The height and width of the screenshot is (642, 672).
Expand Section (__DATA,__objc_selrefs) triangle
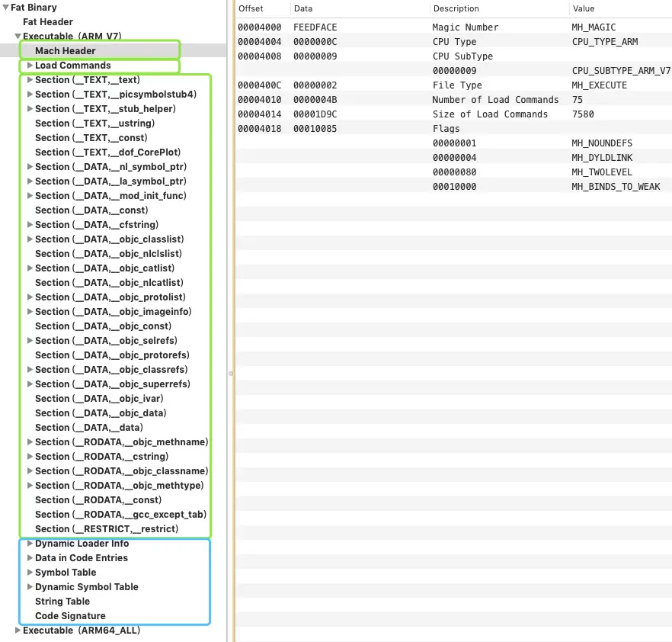(30, 341)
